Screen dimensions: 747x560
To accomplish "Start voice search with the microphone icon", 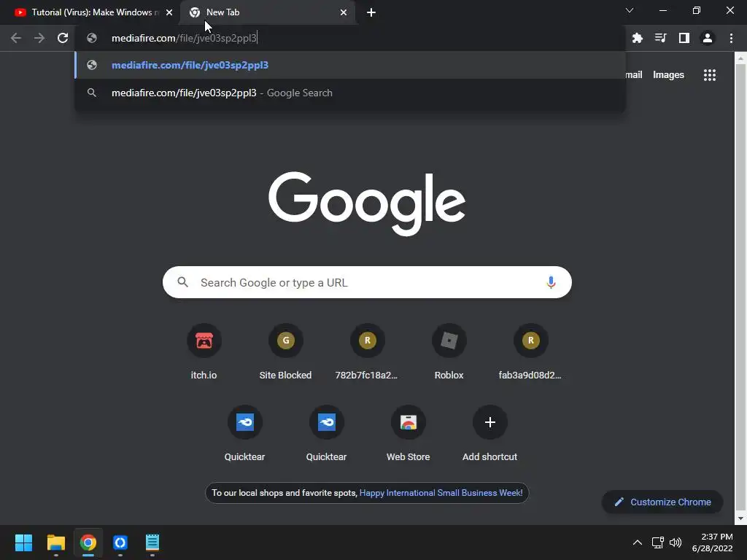I will (x=551, y=282).
